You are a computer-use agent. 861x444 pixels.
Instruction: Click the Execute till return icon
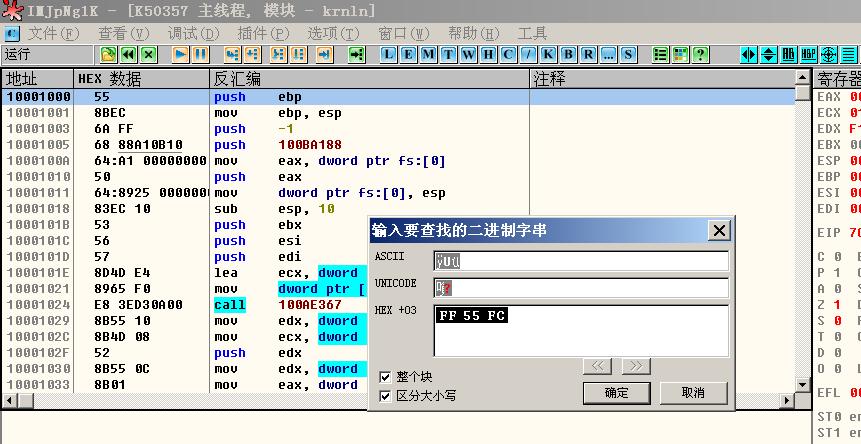[x=325, y=54]
